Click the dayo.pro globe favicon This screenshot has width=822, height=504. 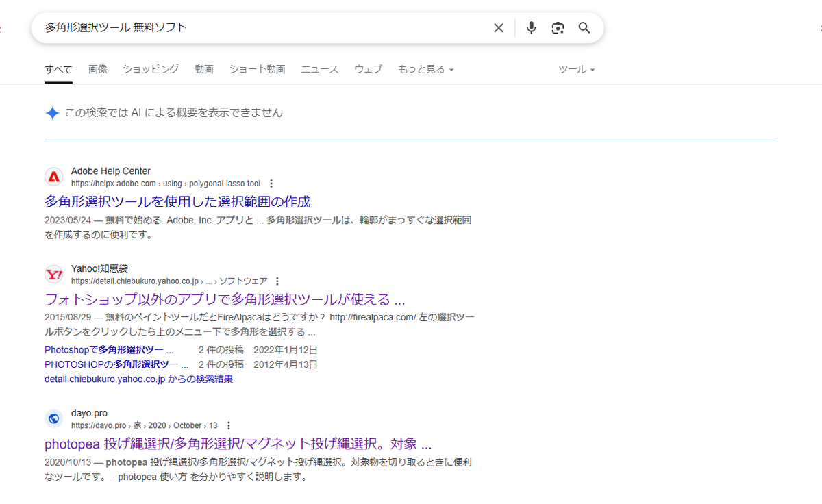(54, 419)
